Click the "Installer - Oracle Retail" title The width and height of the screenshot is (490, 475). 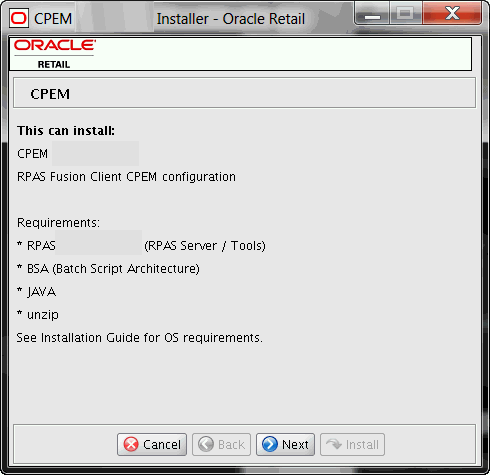231,19
